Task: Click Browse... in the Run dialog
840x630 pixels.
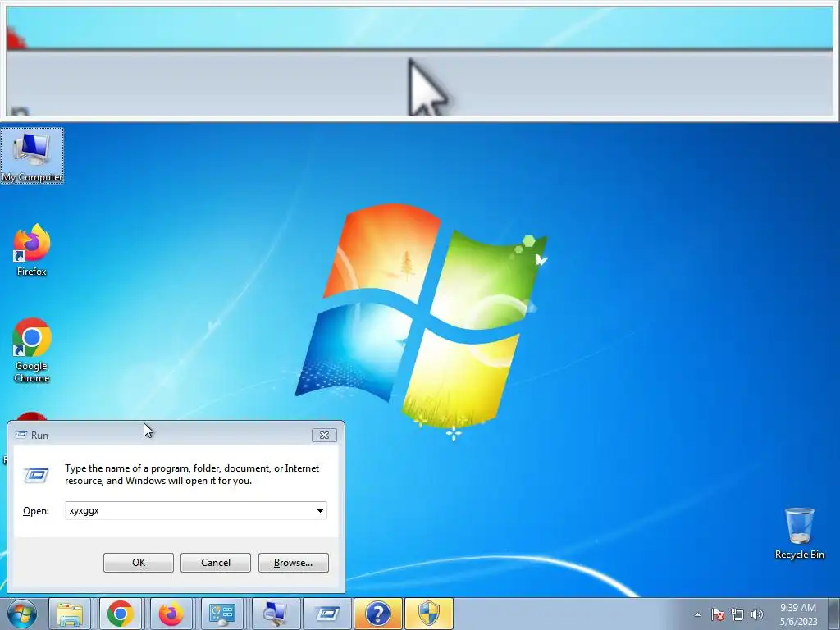Action: point(293,563)
